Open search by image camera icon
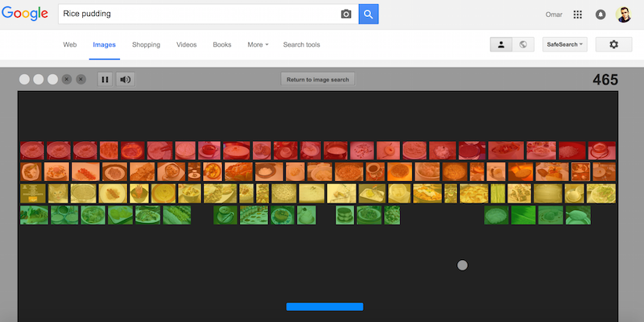The image size is (644, 322). click(x=346, y=14)
